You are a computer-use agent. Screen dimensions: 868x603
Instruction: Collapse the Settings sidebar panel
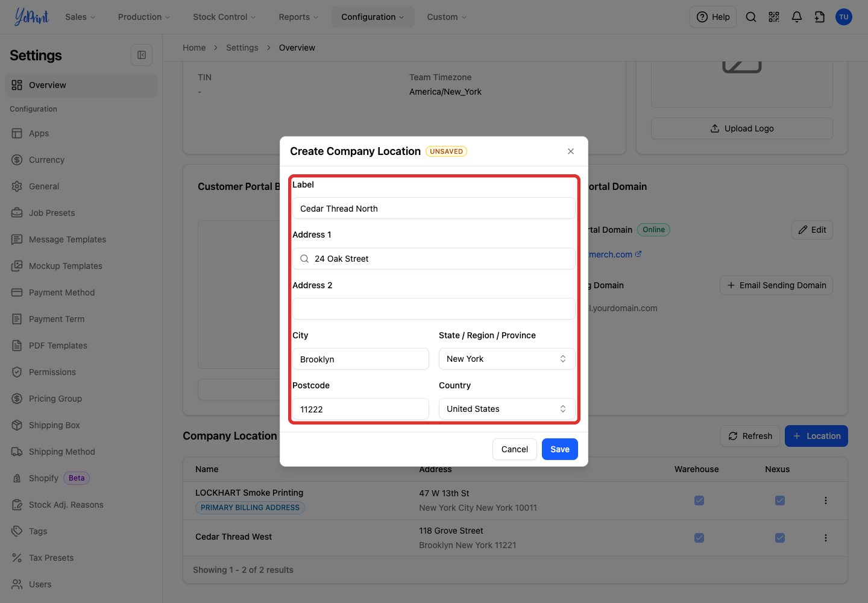coord(142,55)
